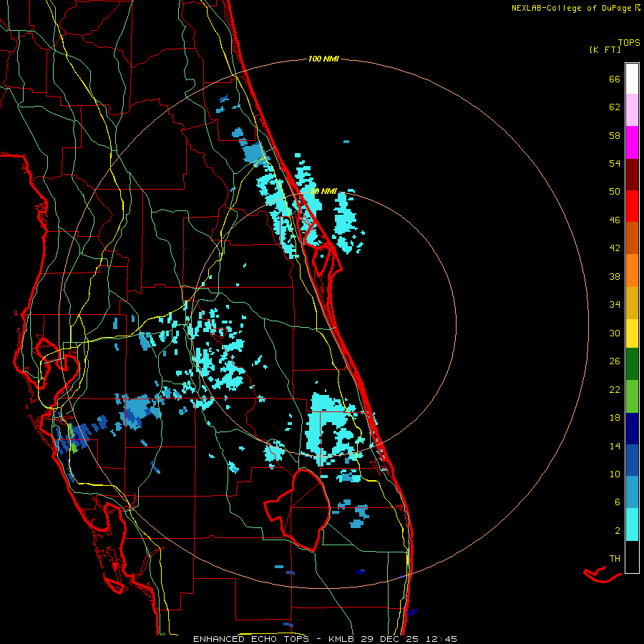
Task: Select the magenta swatch in the legend
Action: pos(632,142)
